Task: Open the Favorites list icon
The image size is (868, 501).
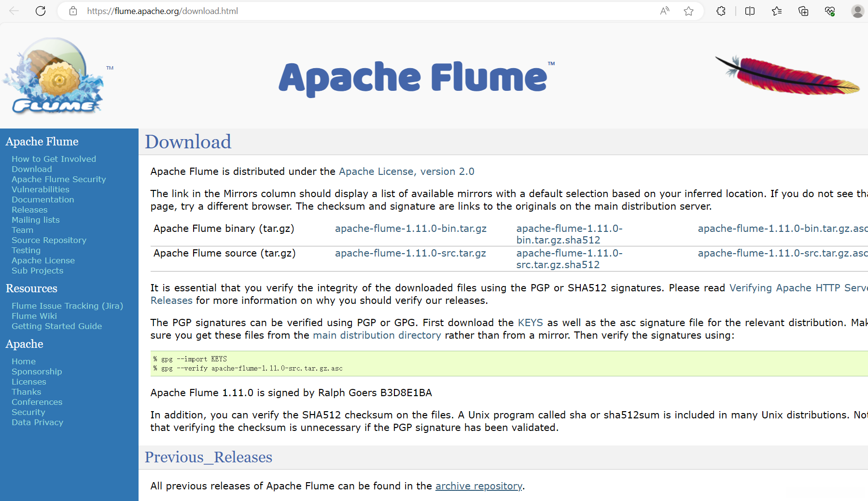Action: pyautogui.click(x=777, y=11)
